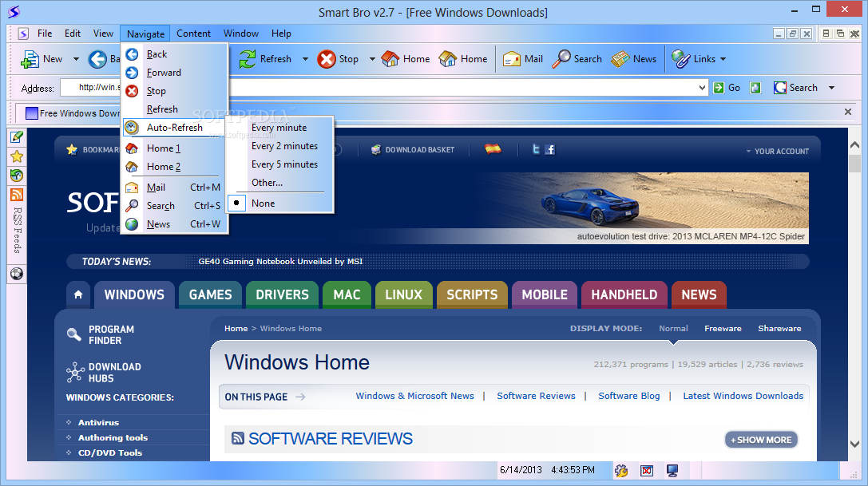
Task: Click the first Home toolbar icon
Action: pos(390,59)
